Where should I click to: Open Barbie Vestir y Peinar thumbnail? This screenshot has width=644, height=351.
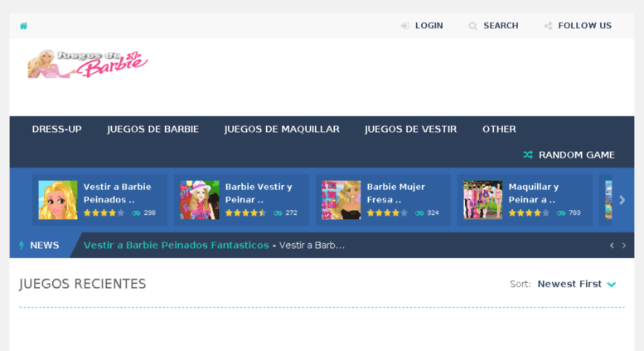[x=200, y=200]
